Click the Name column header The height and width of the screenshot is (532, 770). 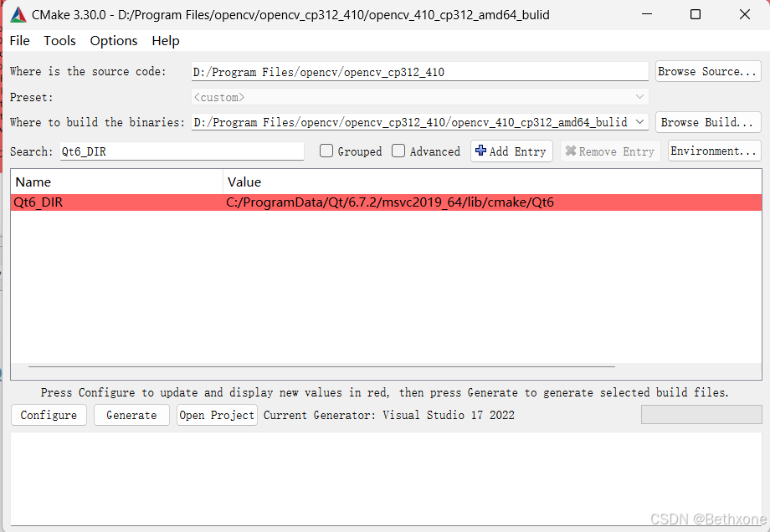(x=117, y=182)
